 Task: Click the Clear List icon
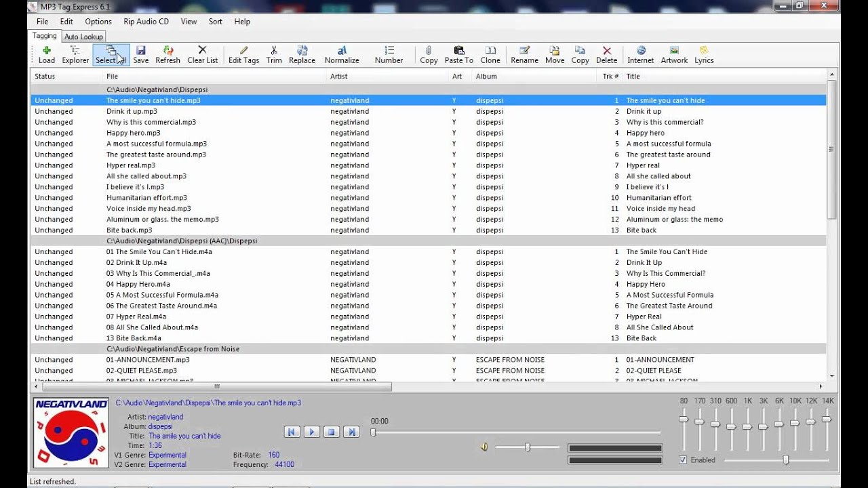[202, 54]
